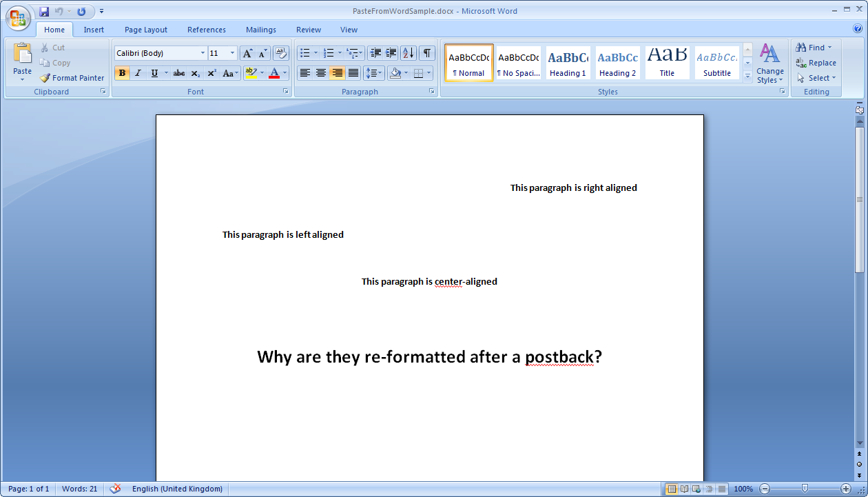Click the Replace button
Screen dimensions: 868x497
[x=816, y=63]
